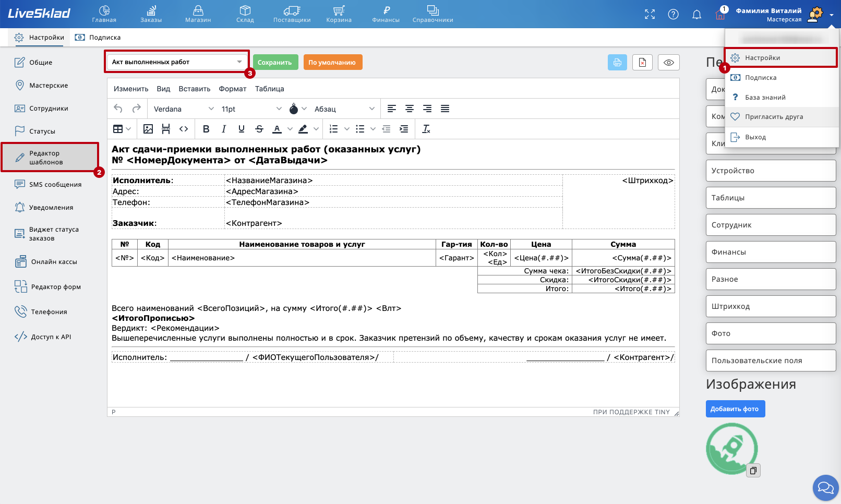Open the Verdana font family dropdown
This screenshot has height=504, width=841.
pyautogui.click(x=184, y=109)
